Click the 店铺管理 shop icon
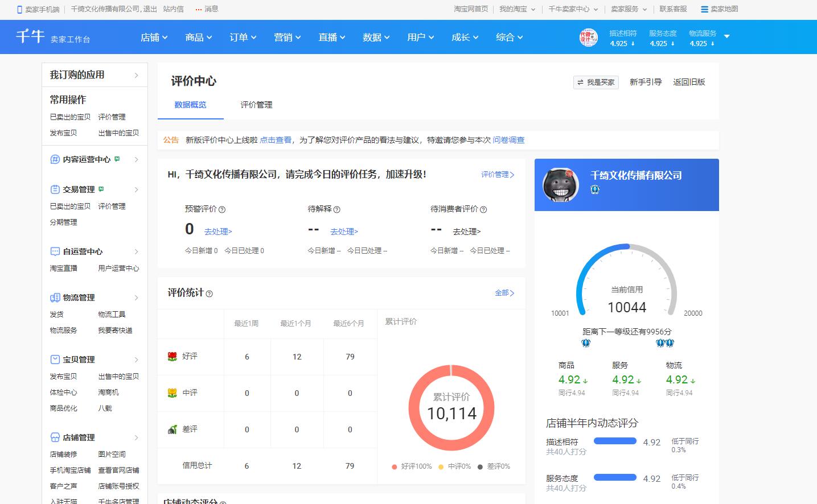Viewport: 817px width, 504px height. tap(55, 437)
